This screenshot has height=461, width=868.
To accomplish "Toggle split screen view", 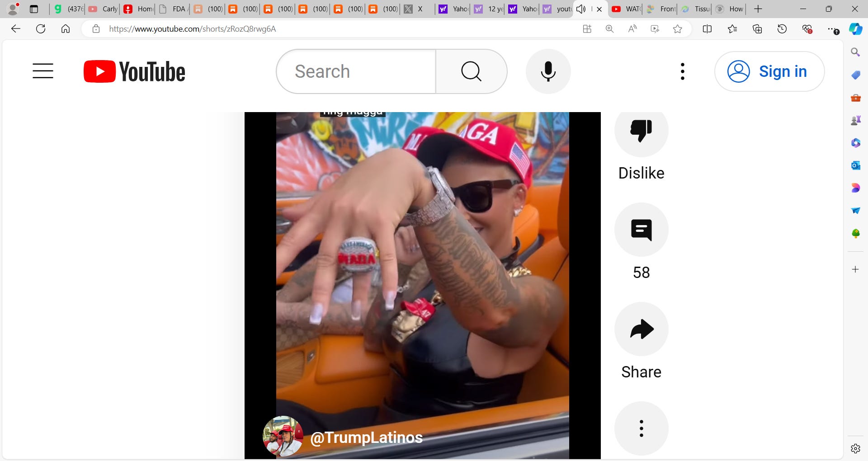I will [707, 29].
